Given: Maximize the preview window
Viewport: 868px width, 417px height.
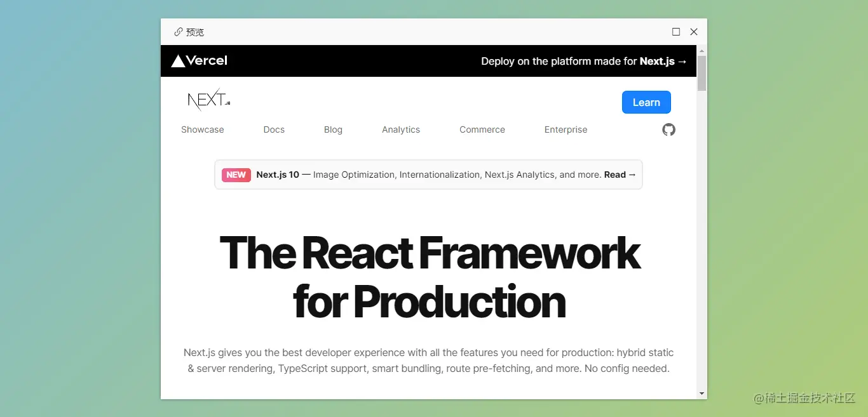Looking at the screenshot, I should [x=676, y=32].
